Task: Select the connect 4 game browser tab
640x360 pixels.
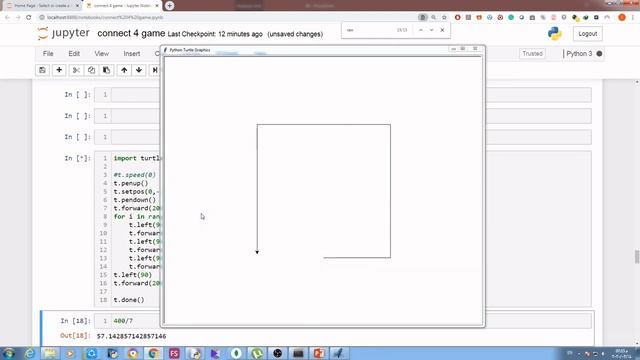Action: 121,6
